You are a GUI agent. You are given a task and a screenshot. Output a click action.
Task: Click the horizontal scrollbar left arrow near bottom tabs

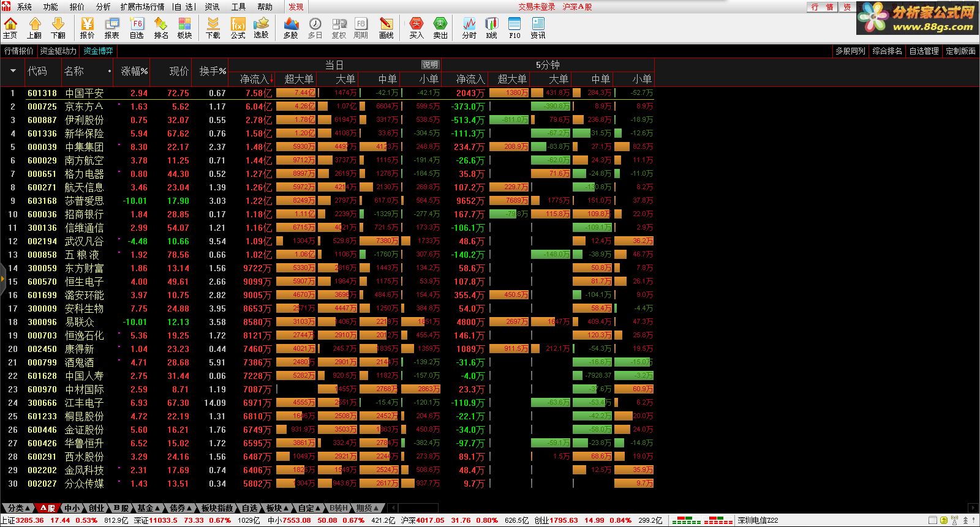click(393, 508)
